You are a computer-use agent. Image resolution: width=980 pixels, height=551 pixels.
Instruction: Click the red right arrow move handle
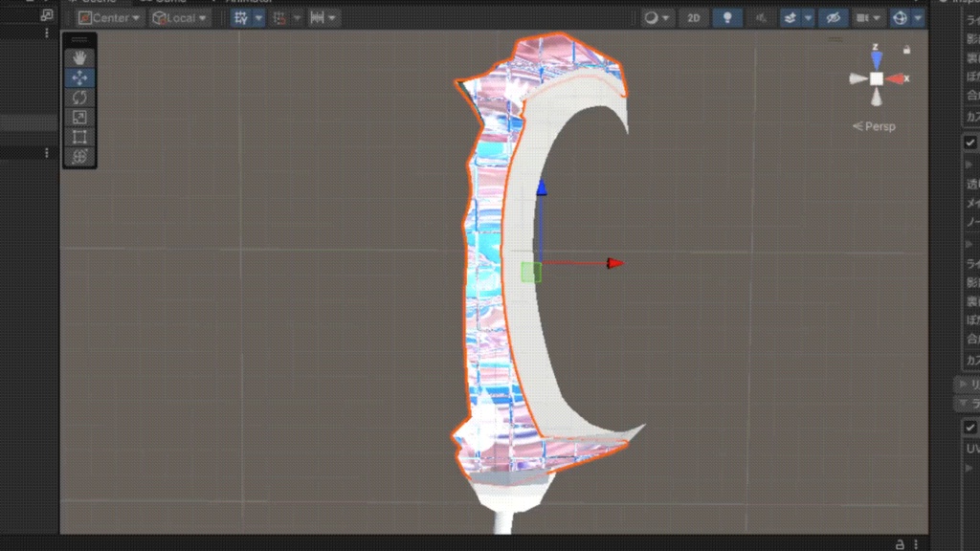(615, 264)
